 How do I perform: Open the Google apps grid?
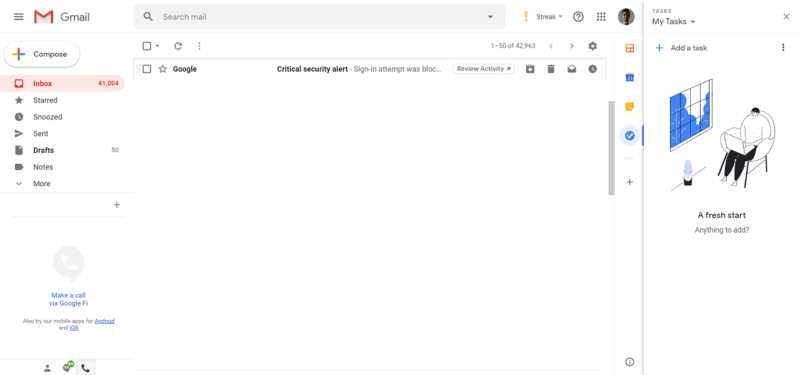pos(601,17)
